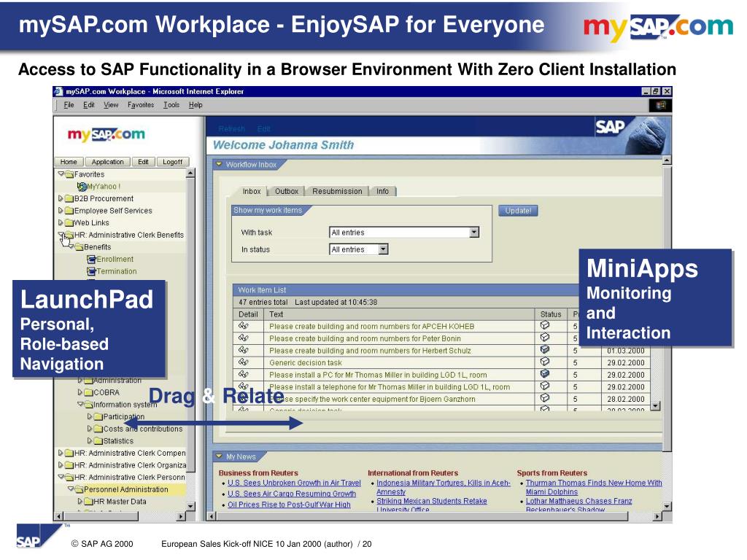Open detail icon for install a PC row
Viewport: 747px width, 560px height.
[244, 374]
